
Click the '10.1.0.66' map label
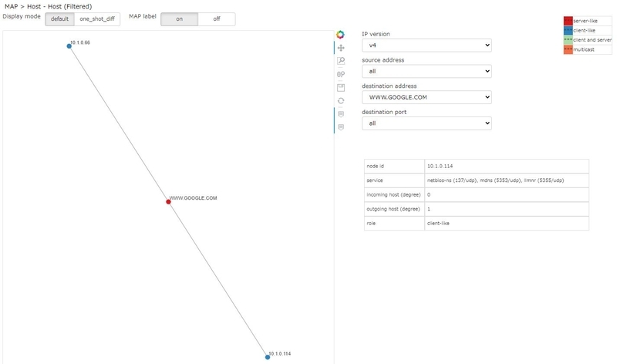[80, 42]
